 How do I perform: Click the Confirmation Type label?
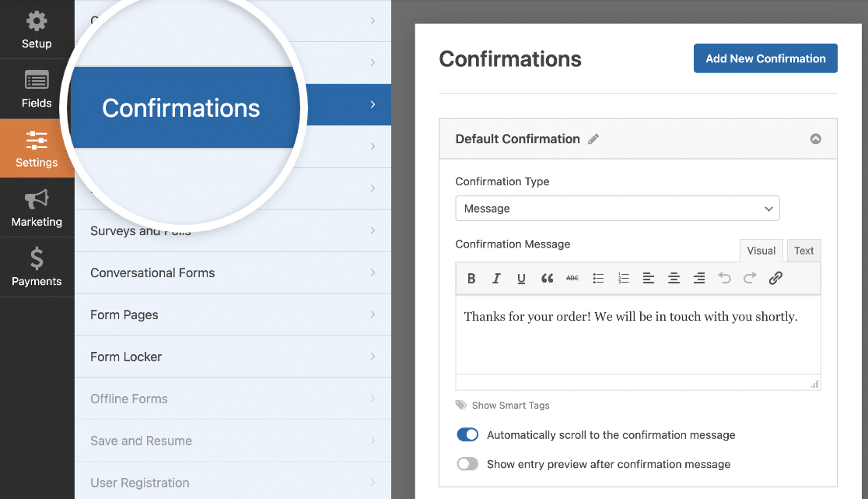(x=502, y=181)
